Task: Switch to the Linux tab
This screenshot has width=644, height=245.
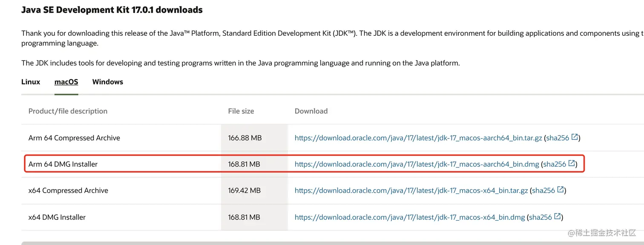Action: [x=31, y=82]
